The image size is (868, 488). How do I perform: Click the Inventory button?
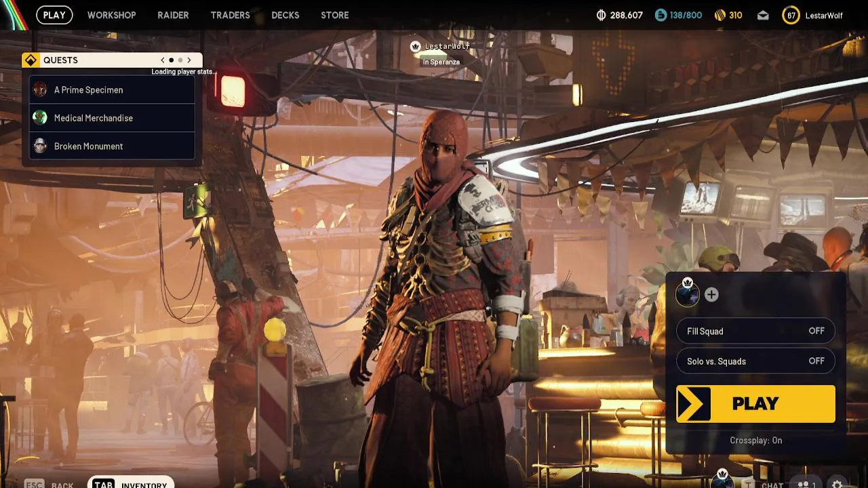(x=131, y=483)
